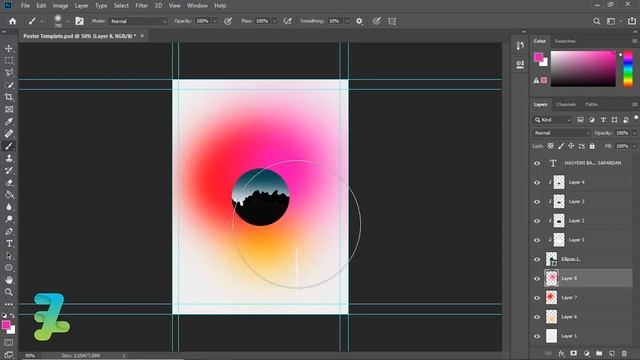Expand the Opacity slider in options bar
640x360 pixels.
215,21
